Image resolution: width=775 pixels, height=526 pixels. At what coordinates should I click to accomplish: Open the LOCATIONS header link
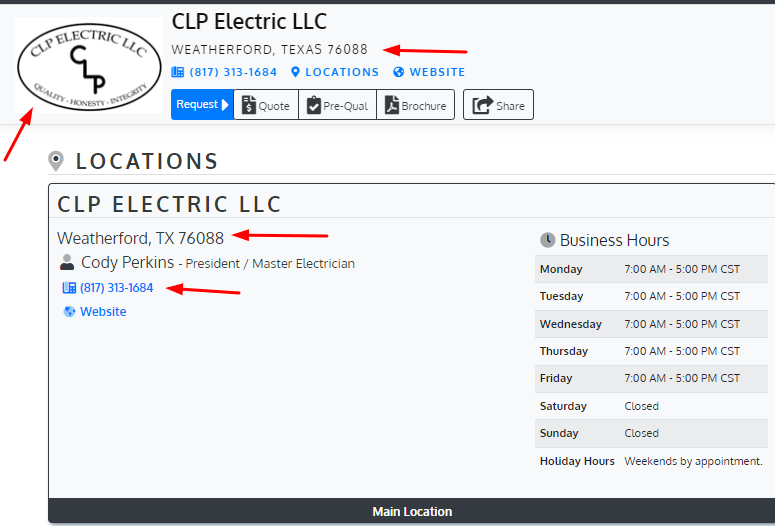pyautogui.click(x=342, y=72)
